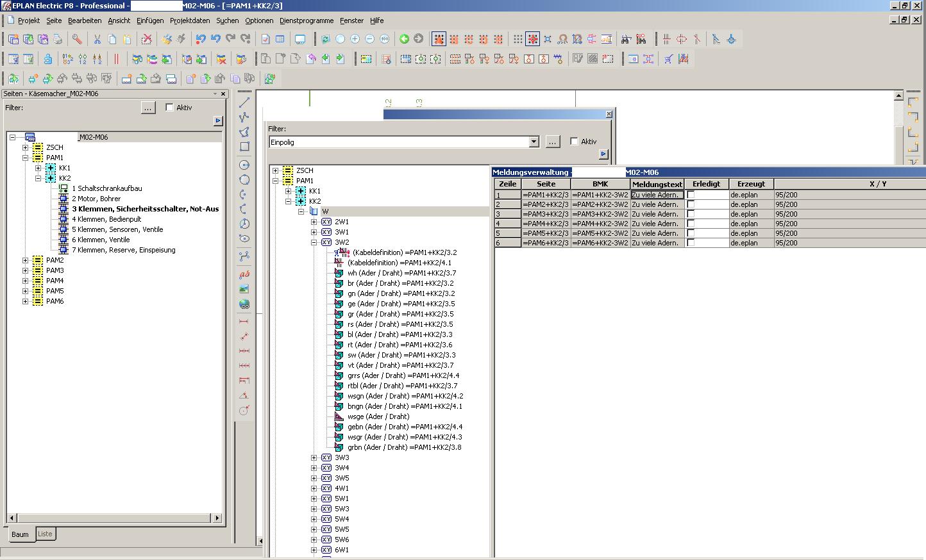Select the line drawing tool

click(x=244, y=102)
